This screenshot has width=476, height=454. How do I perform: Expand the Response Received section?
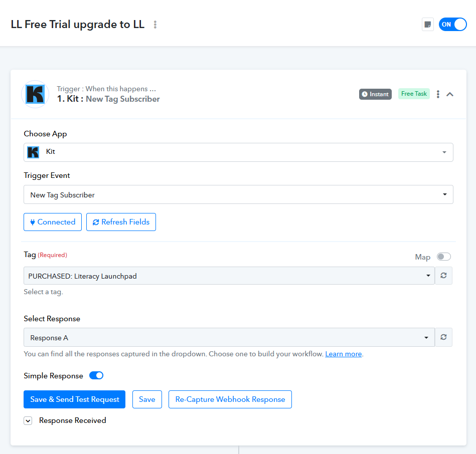coord(28,420)
